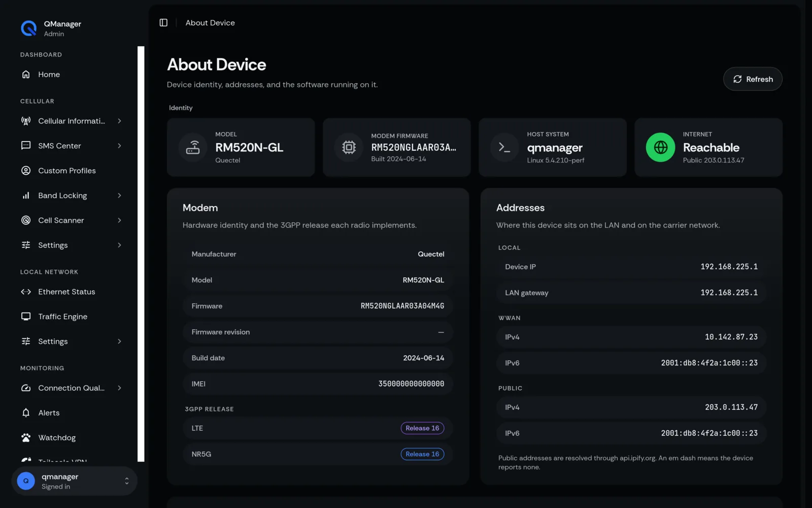The height and width of the screenshot is (508, 812).
Task: Toggle the sidebar panel icon
Action: coord(163,23)
